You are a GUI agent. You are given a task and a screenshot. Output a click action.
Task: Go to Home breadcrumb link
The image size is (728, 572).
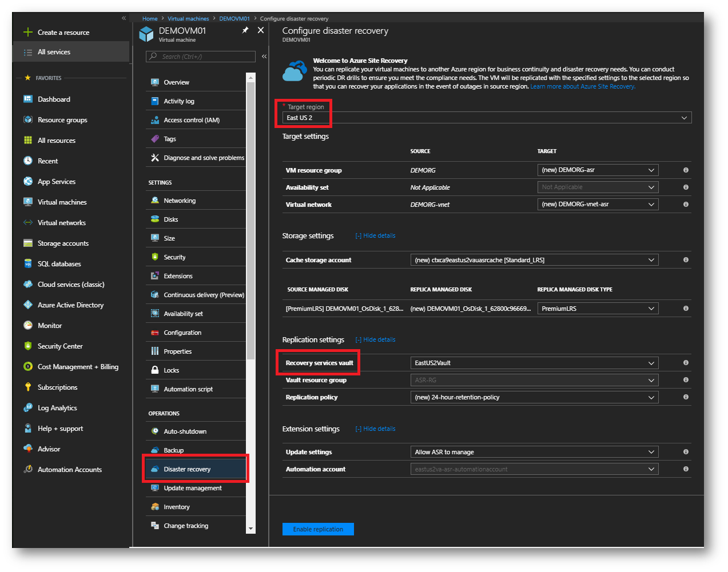[x=150, y=19]
